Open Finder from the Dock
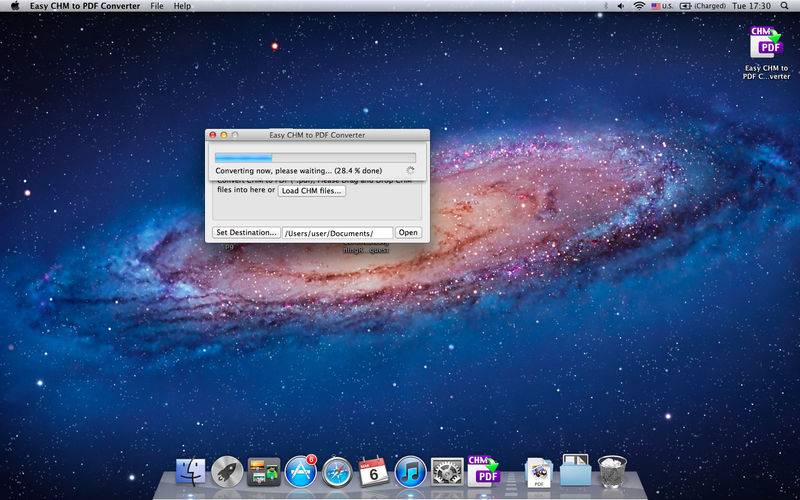800x500 pixels. click(191, 471)
